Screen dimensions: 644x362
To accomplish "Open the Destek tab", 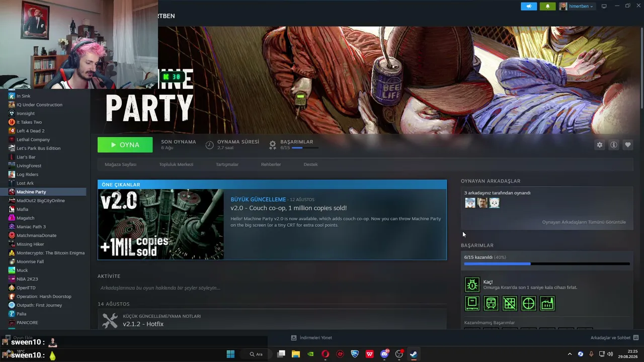I will click(310, 164).
